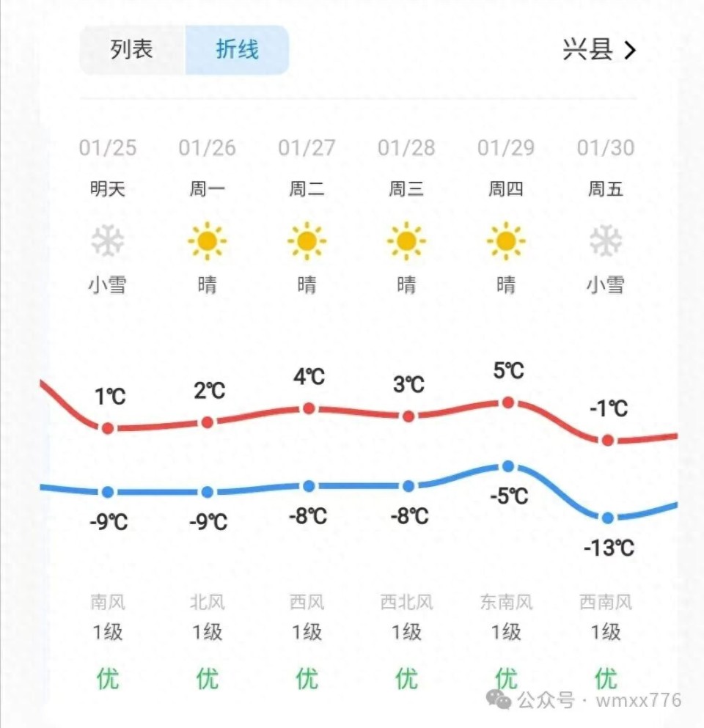704x728 pixels.
Task: Click the sun icon above 晴 for 01/29
Action: click(507, 240)
